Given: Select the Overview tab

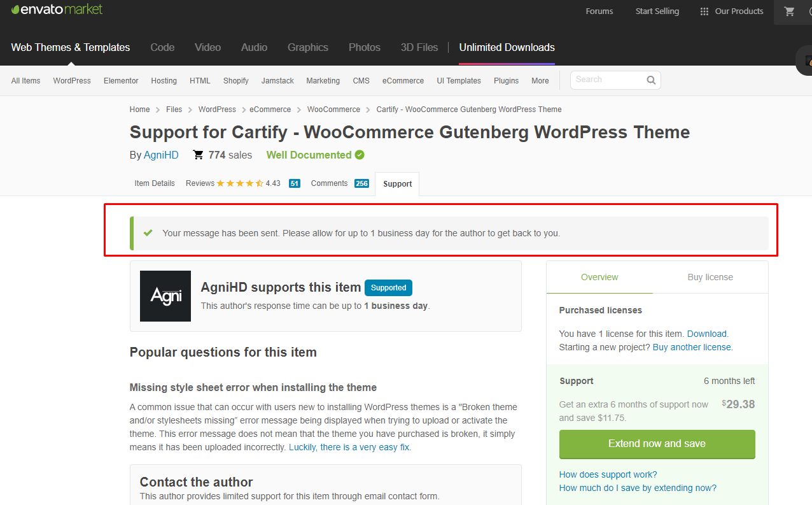Looking at the screenshot, I should pyautogui.click(x=599, y=277).
